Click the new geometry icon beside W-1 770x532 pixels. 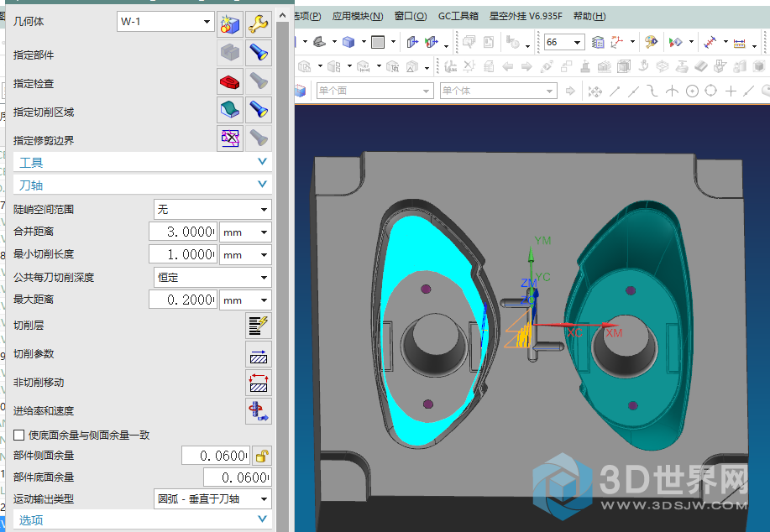(x=230, y=23)
